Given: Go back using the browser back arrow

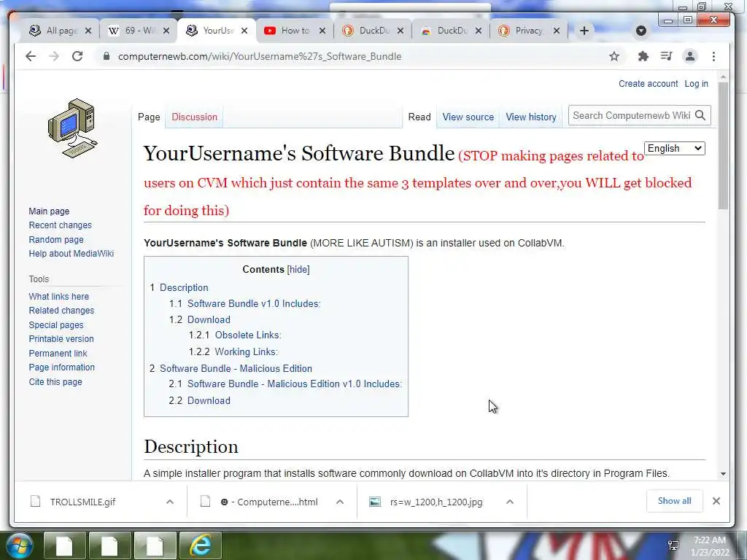Looking at the screenshot, I should 31,56.
